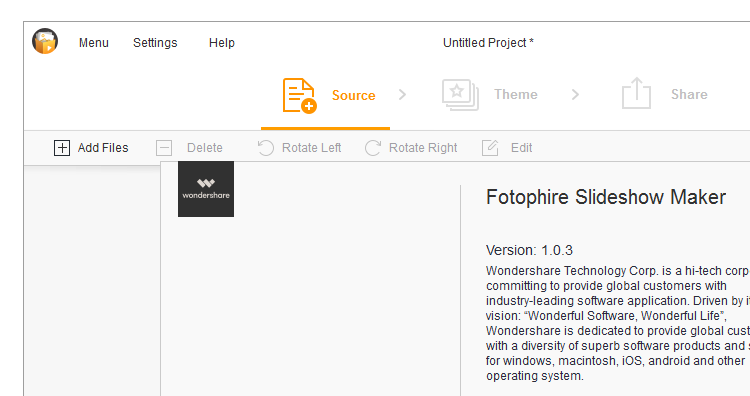Screen dimensions: 750x396
Task: Click the Untitled Project title text
Action: pos(488,43)
